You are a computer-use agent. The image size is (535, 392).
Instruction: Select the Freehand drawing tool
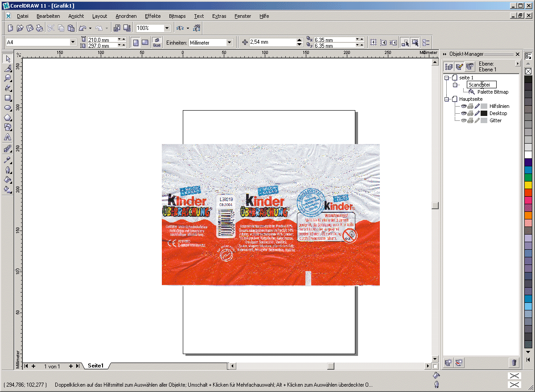tap(8, 88)
